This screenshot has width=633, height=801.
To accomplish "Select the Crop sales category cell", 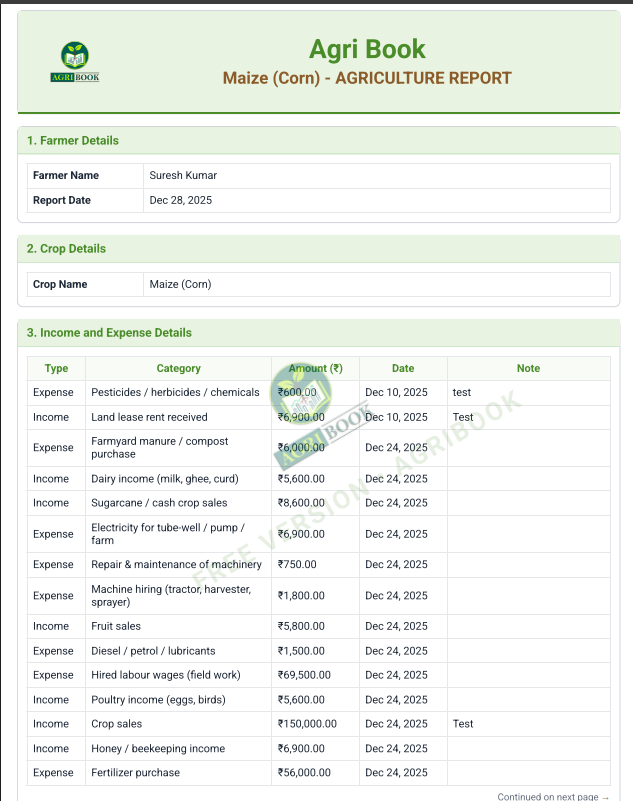I will (x=117, y=724).
